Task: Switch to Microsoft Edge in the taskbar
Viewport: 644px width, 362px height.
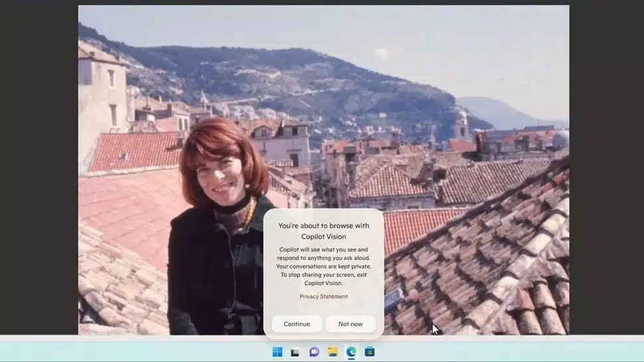Action: coord(351,352)
